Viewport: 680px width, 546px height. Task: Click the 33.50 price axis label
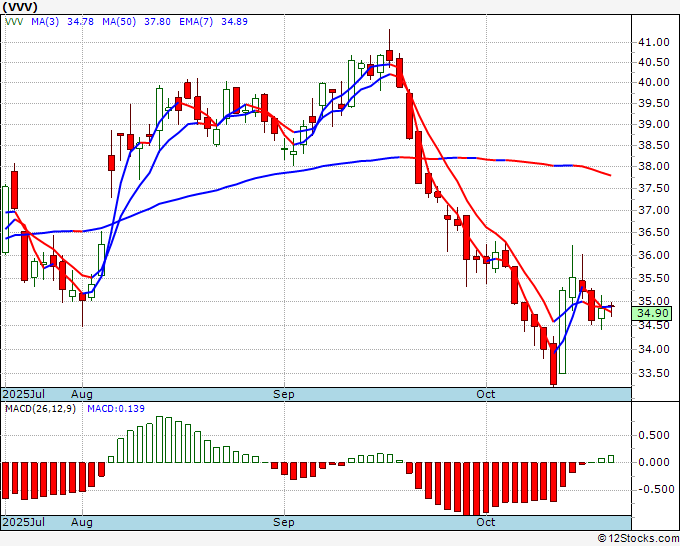tap(654, 373)
